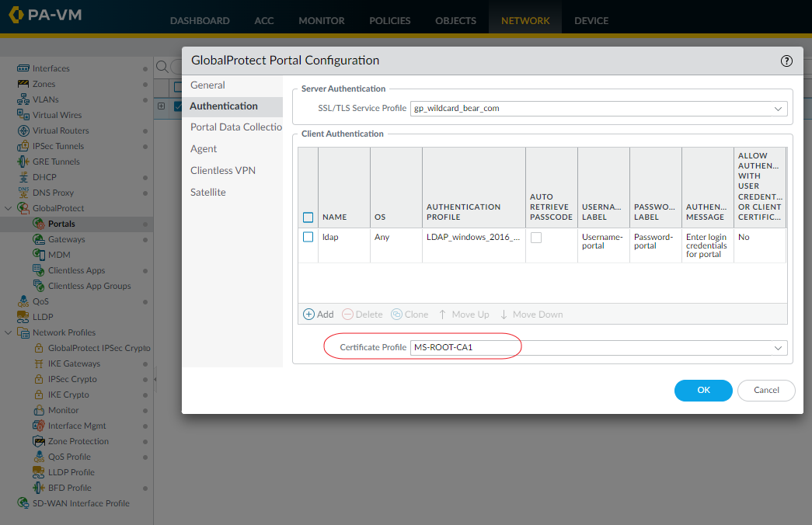Click the help question mark icon
This screenshot has height=525, width=812.
tap(786, 61)
